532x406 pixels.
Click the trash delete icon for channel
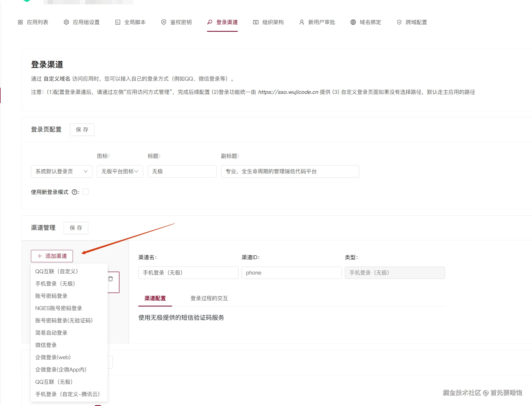[111, 279]
